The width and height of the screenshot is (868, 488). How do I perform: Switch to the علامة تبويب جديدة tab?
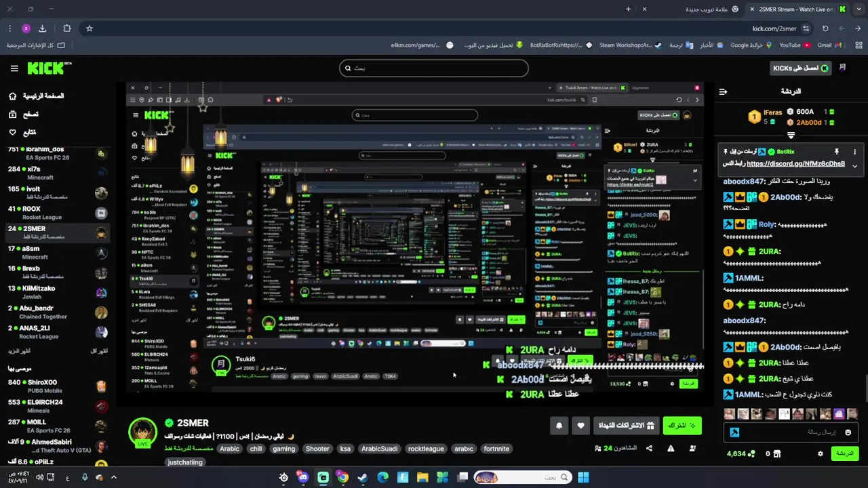click(690, 9)
